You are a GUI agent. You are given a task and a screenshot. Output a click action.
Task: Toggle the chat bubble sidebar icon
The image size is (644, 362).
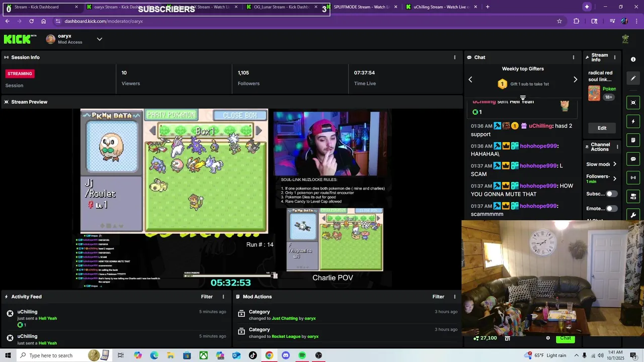pyautogui.click(x=633, y=159)
